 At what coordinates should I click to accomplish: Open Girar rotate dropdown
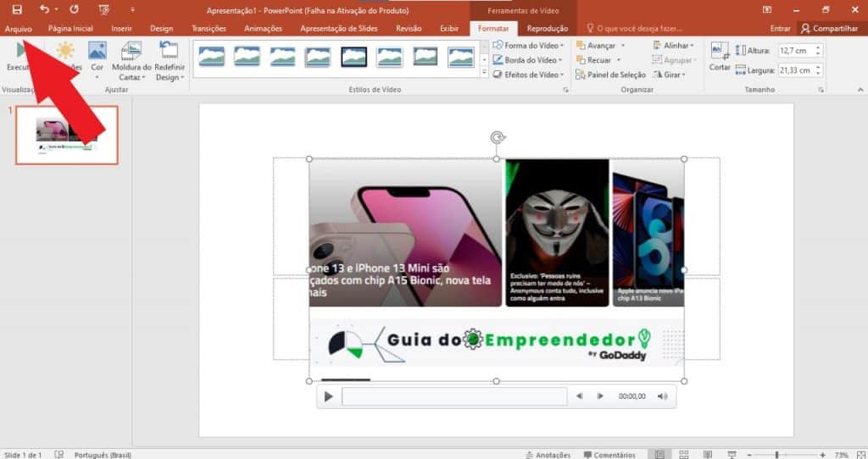click(669, 75)
